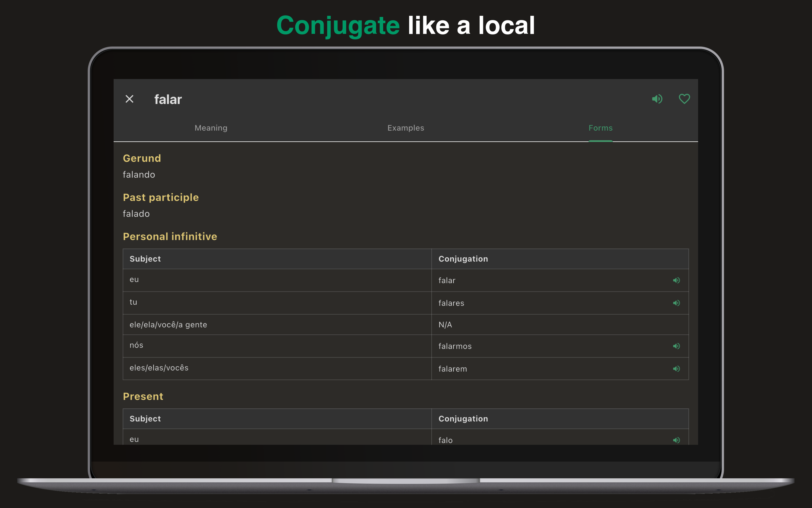Screen dimensions: 812x508
Task: Play audio for falares
Action: (676, 303)
